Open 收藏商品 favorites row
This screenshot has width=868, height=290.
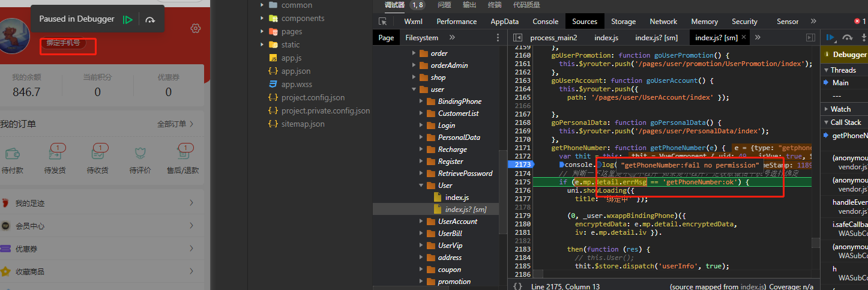(x=102, y=271)
